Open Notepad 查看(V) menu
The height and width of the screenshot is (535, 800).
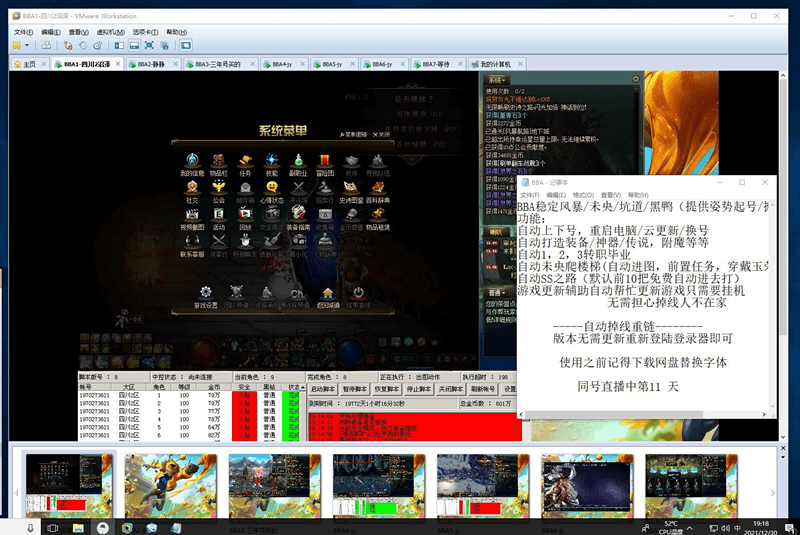(611, 195)
